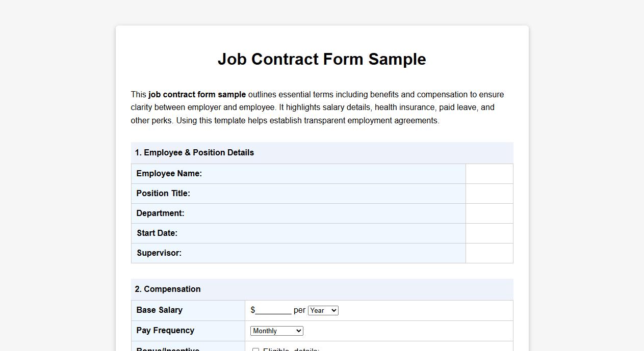Image resolution: width=644 pixels, height=351 pixels.
Task: Select the Department entry field
Action: [x=489, y=213]
